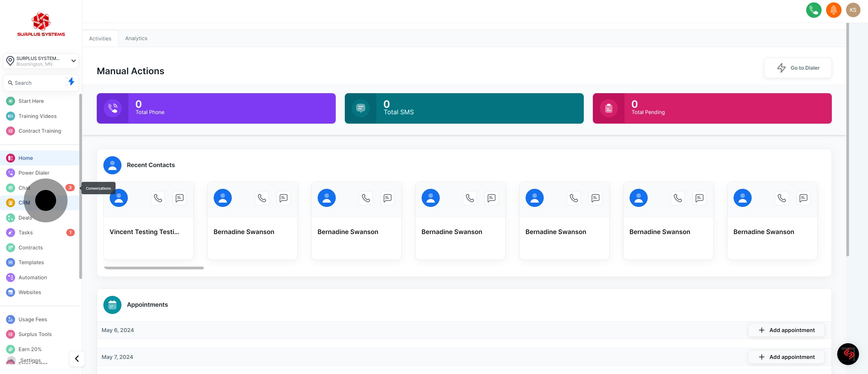Click the Go to Dialer button

797,68
